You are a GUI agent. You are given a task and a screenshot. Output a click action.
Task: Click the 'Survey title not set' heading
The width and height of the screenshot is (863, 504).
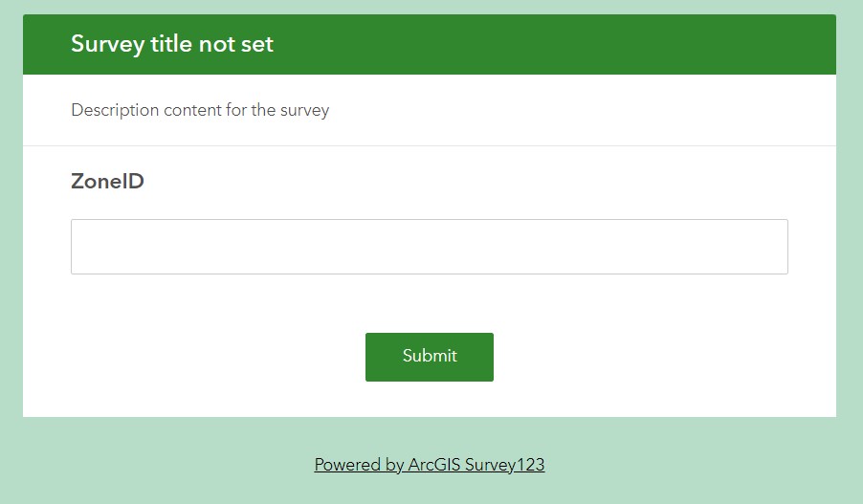click(172, 44)
